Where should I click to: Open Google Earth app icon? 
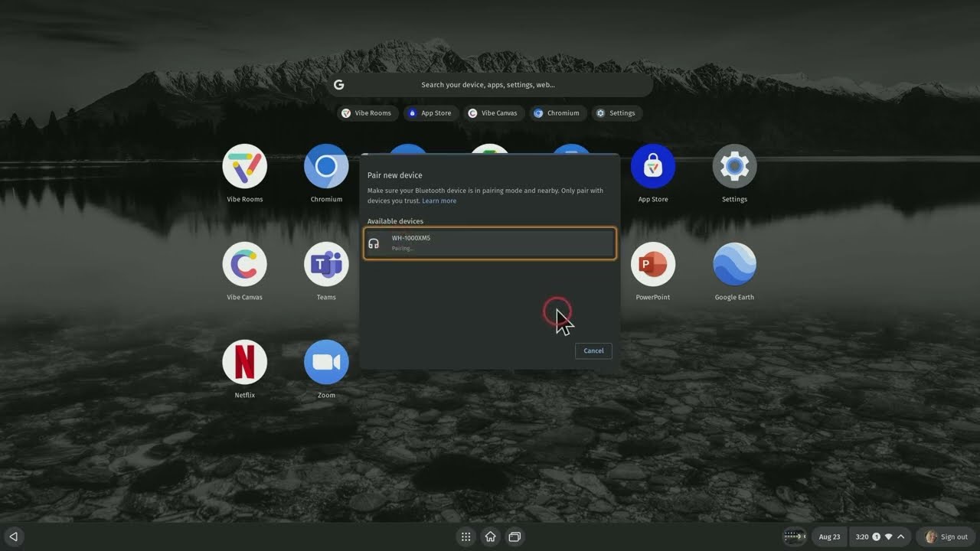[734, 264]
